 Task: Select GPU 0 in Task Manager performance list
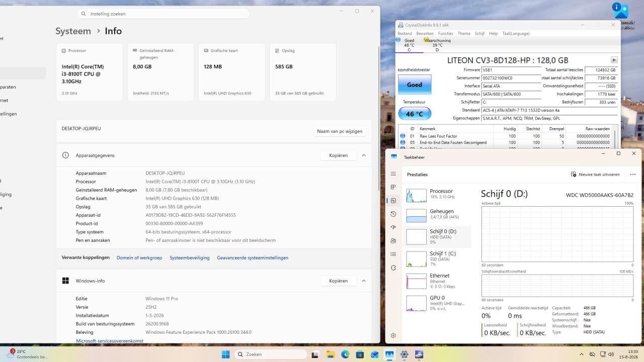(x=438, y=303)
